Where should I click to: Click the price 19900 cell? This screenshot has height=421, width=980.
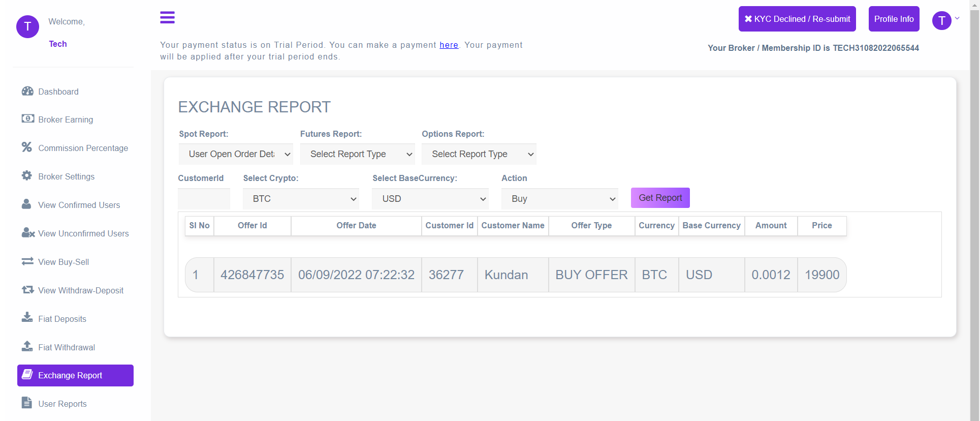821,275
